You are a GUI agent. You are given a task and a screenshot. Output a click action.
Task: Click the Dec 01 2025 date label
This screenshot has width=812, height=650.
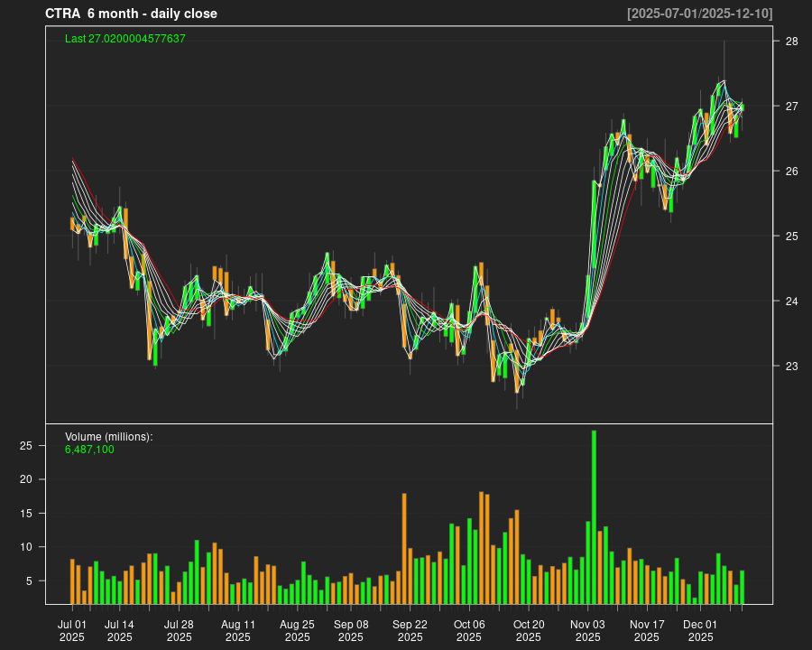pyautogui.click(x=700, y=630)
